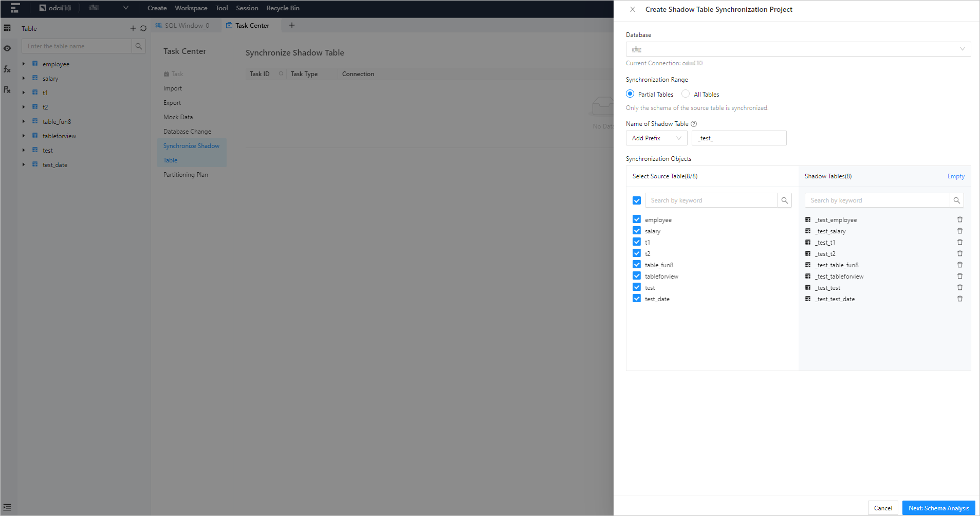
Task: Click the Empty link for shadow tables
Action: (956, 176)
